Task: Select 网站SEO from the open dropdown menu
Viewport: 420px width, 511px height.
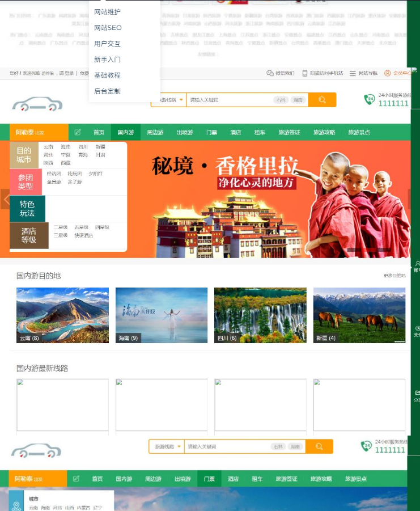Action: click(108, 28)
